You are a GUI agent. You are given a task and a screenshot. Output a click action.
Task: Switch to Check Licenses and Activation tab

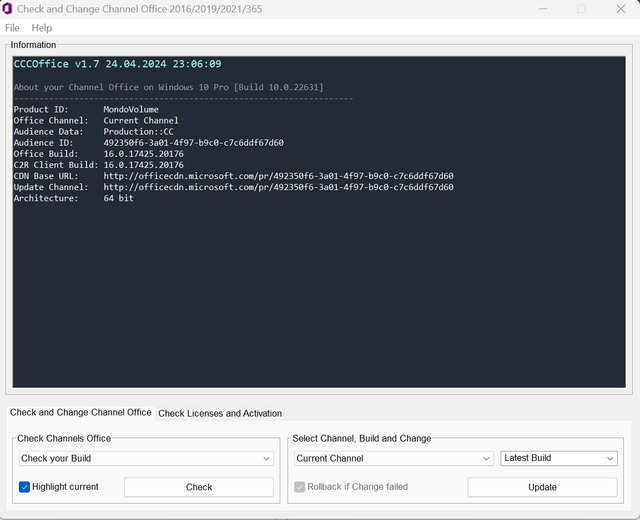click(x=220, y=413)
